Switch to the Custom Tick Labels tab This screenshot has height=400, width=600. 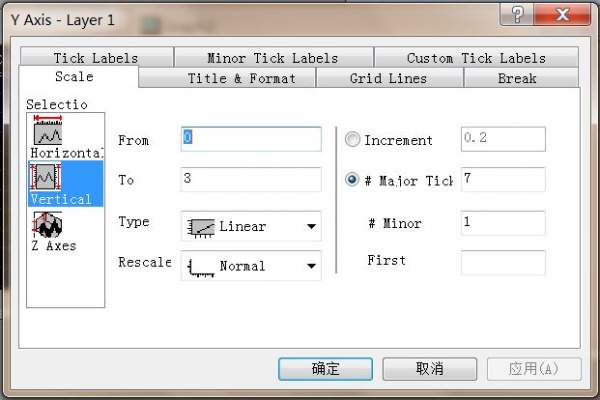click(x=476, y=58)
